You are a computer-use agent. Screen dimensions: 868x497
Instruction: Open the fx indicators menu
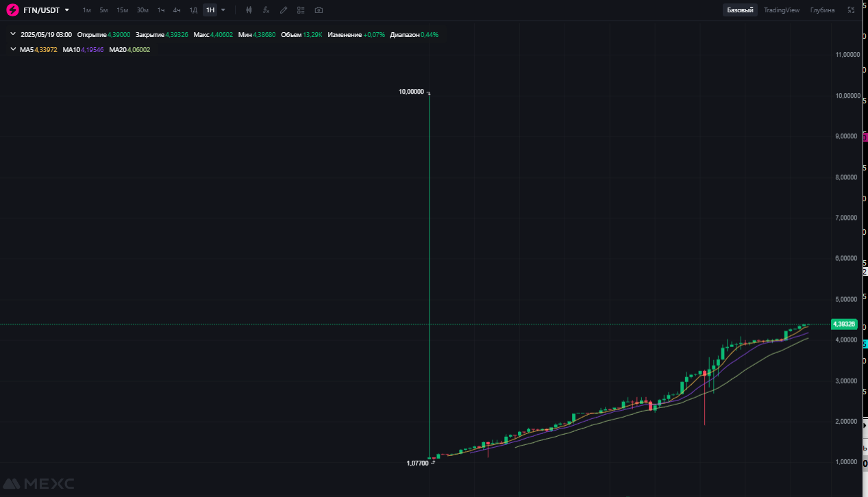266,10
